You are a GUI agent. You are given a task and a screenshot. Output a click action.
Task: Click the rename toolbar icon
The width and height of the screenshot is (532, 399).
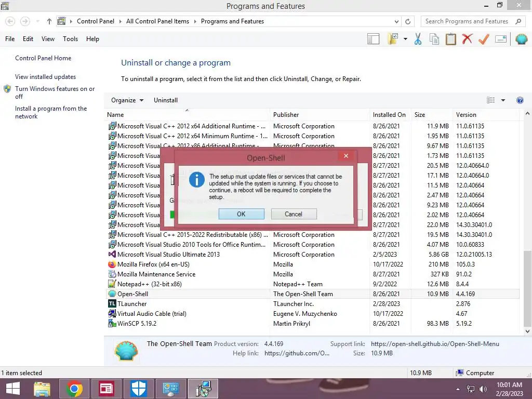[500, 39]
